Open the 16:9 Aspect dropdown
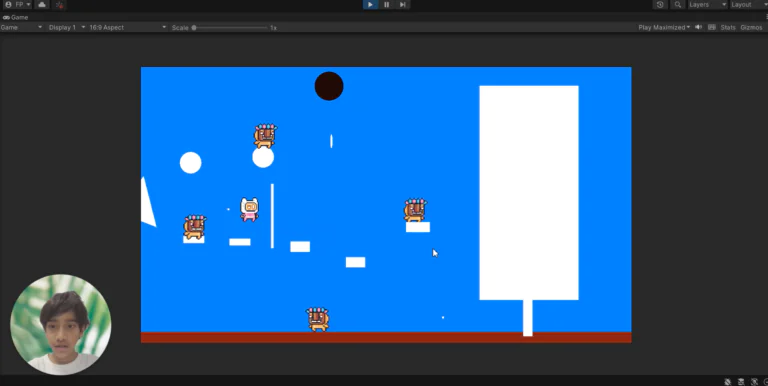 127,27
